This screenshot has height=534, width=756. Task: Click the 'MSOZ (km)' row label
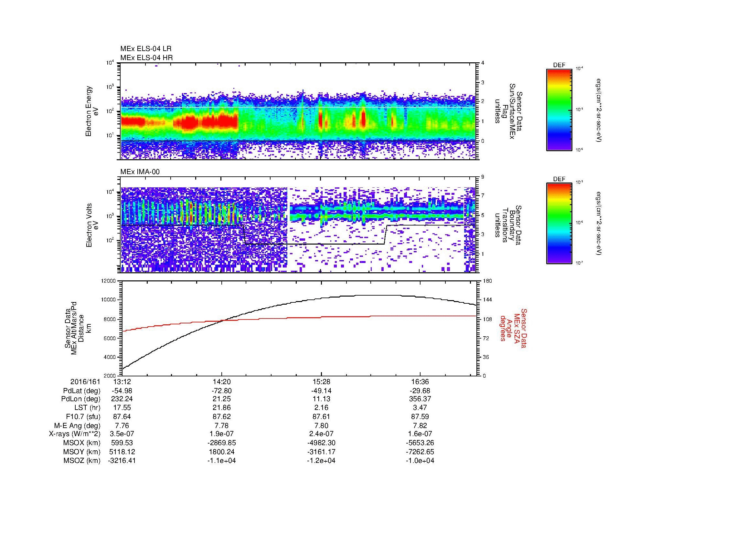[82, 461]
